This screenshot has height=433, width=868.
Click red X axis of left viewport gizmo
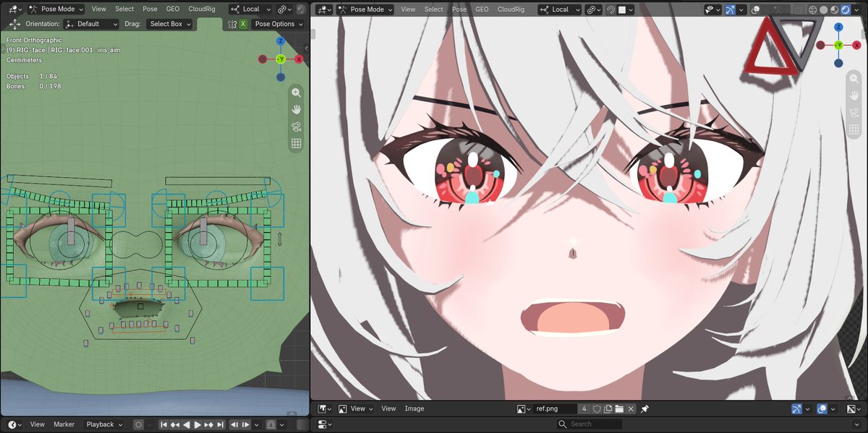click(299, 58)
